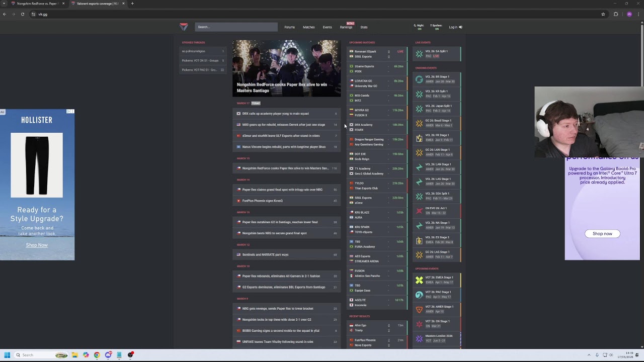Open the VCL 26: FR Stage 1 event icon

pyautogui.click(x=419, y=138)
